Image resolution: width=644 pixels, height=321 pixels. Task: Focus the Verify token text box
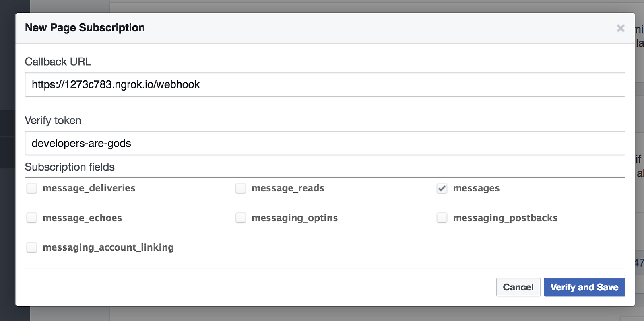click(324, 143)
